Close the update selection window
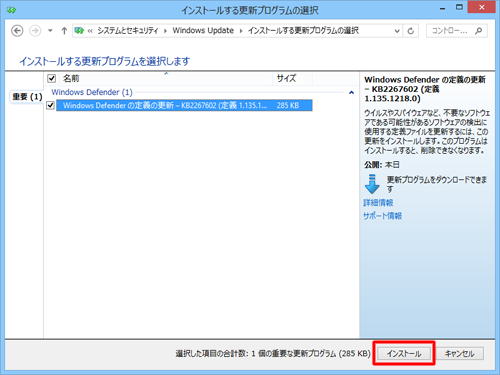Screen dimensions: 500x375 [481, 7]
